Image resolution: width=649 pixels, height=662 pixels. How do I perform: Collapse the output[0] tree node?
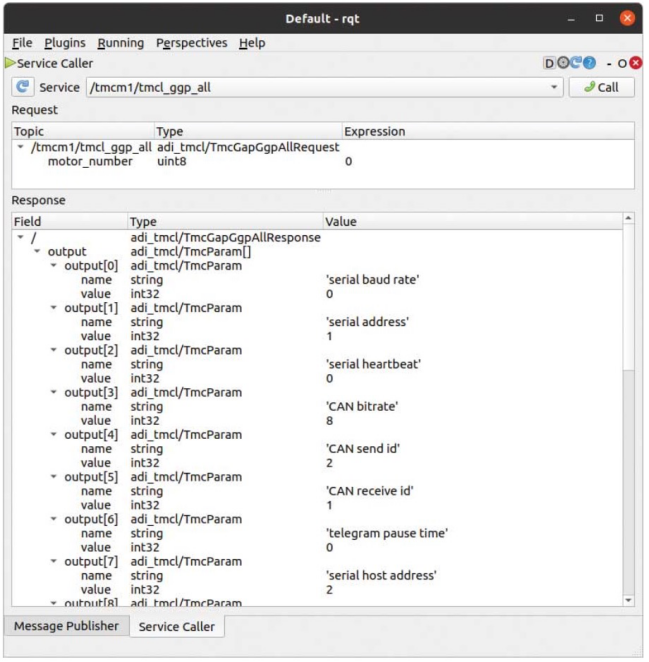[x=53, y=266]
